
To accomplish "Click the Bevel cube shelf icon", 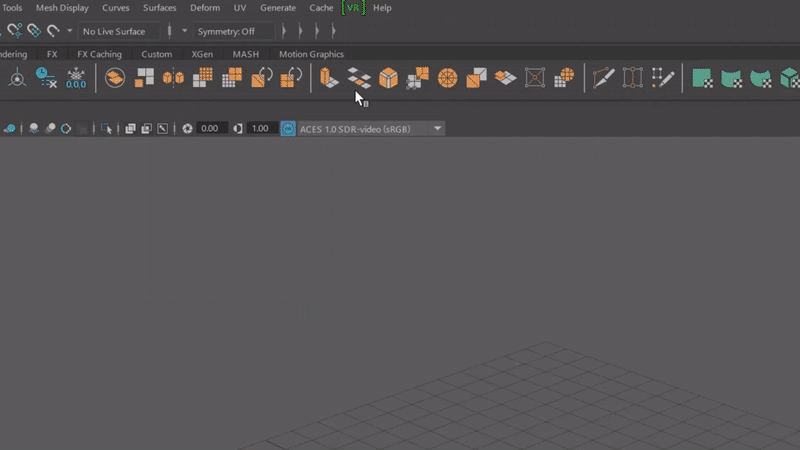I will coord(388,78).
